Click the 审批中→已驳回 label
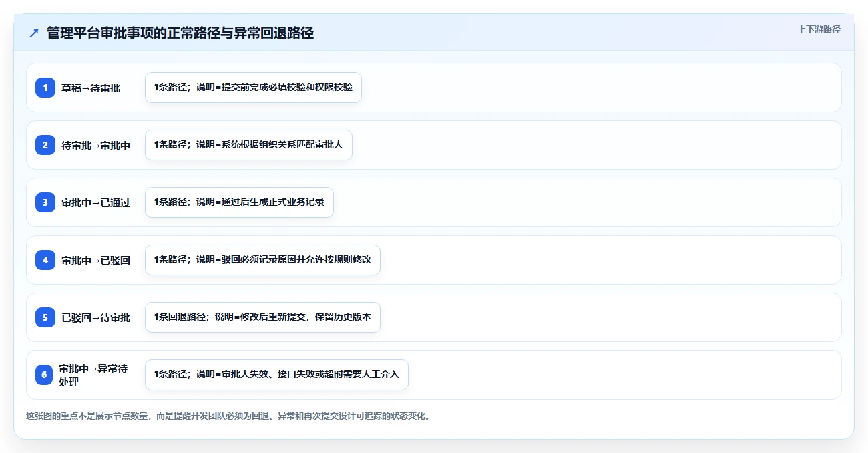This screenshot has height=453, width=868. [x=96, y=260]
